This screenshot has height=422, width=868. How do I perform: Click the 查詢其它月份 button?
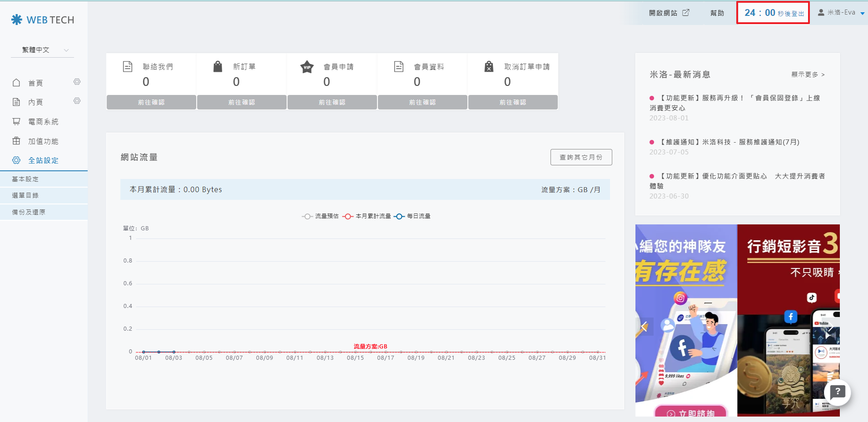point(581,157)
